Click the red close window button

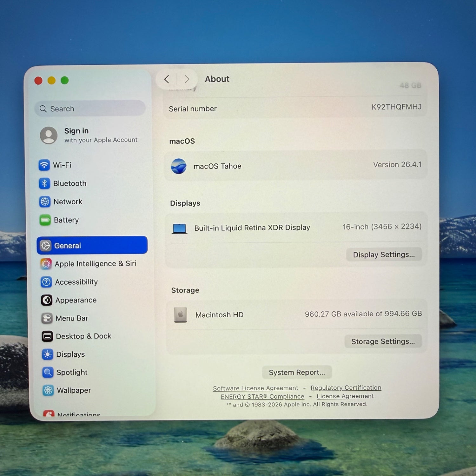tap(38, 81)
